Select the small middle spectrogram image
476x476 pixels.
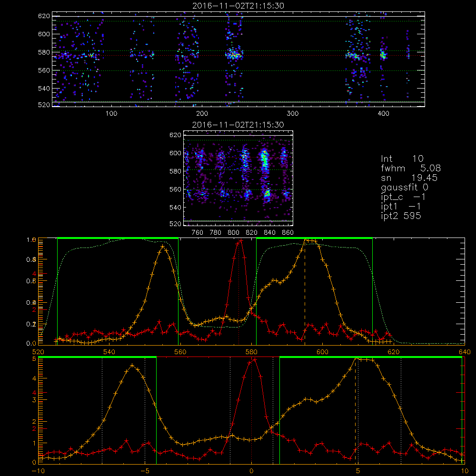[x=238, y=178]
